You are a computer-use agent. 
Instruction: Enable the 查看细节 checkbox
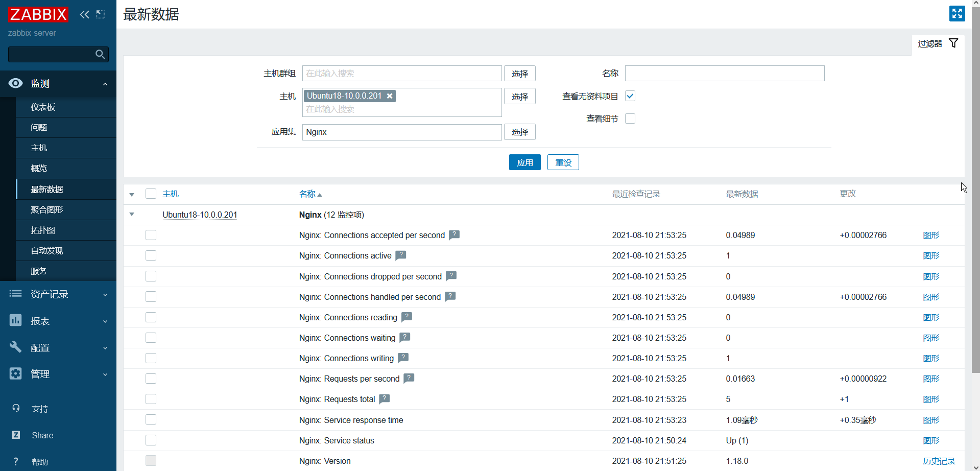click(630, 119)
